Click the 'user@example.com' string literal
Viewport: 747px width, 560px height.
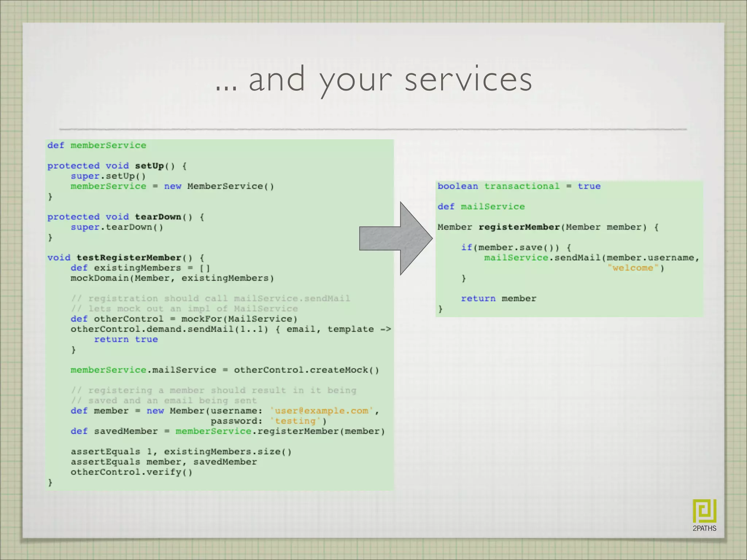coord(321,411)
